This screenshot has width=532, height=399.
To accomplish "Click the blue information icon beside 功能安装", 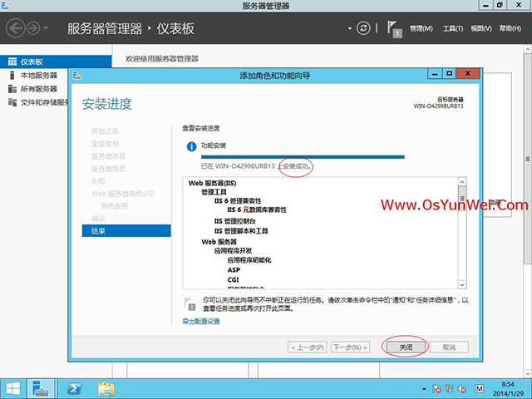I will pos(191,146).
